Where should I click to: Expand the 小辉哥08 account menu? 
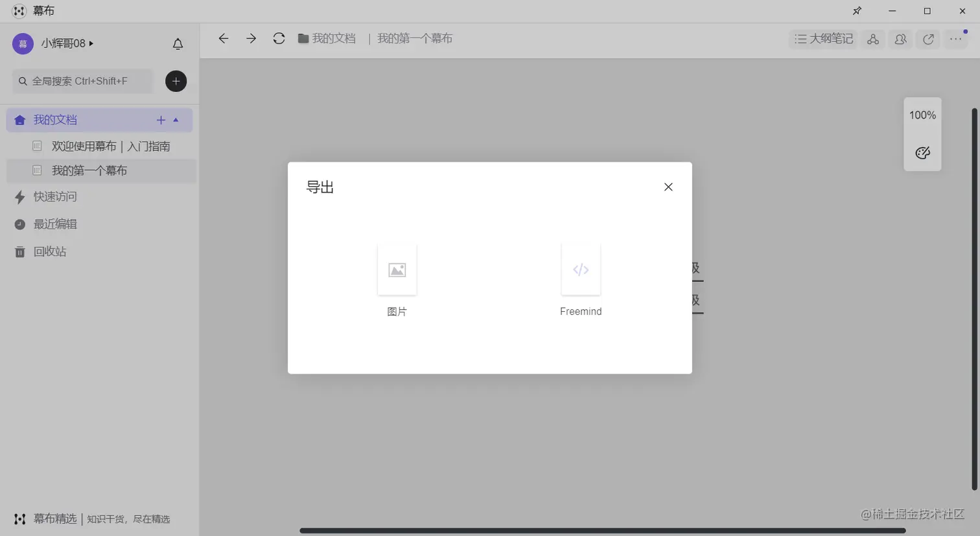tap(65, 43)
